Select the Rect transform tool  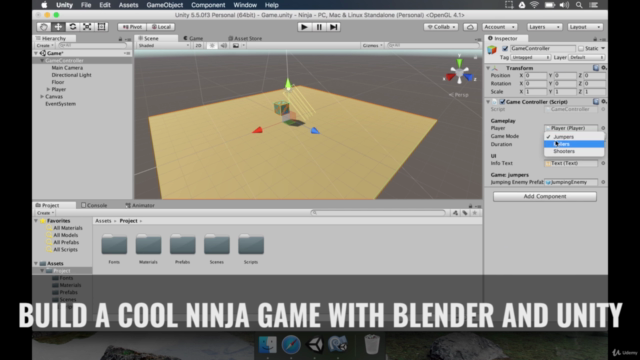point(101,27)
